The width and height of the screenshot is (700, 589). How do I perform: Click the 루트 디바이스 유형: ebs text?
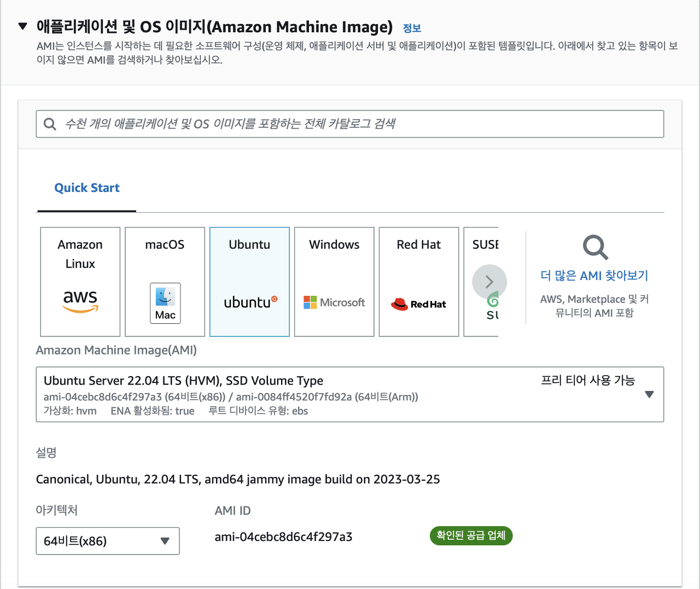[258, 411]
